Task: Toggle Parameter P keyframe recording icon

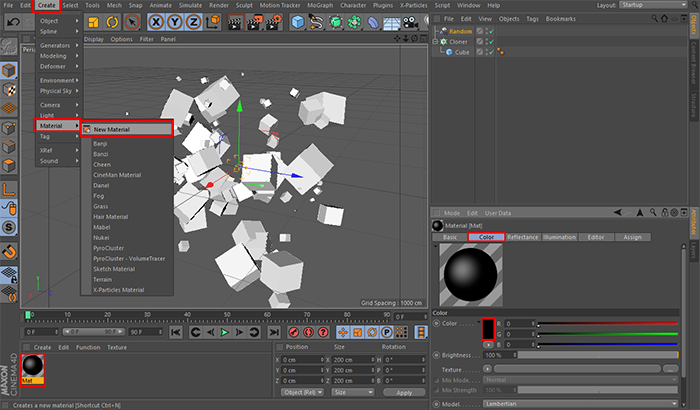Action: pos(387,332)
